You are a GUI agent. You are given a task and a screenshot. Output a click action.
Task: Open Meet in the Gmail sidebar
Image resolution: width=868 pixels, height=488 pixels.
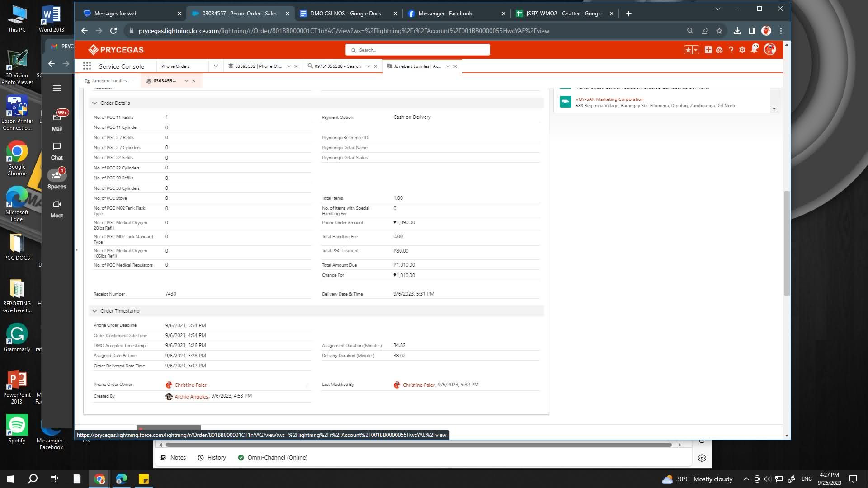click(57, 209)
